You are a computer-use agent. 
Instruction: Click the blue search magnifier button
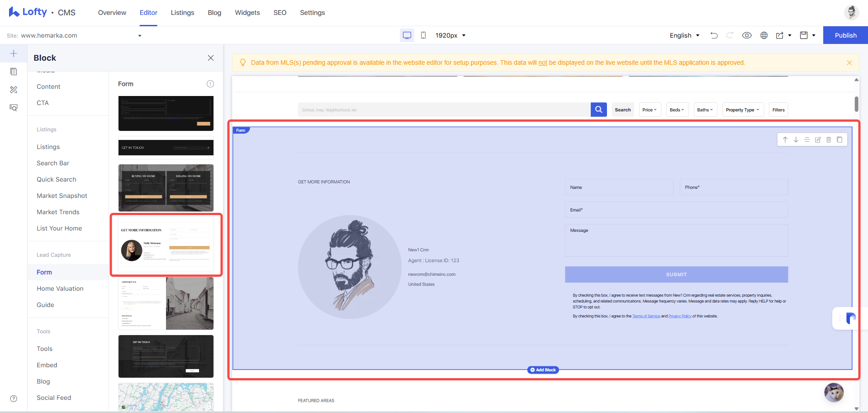(599, 110)
